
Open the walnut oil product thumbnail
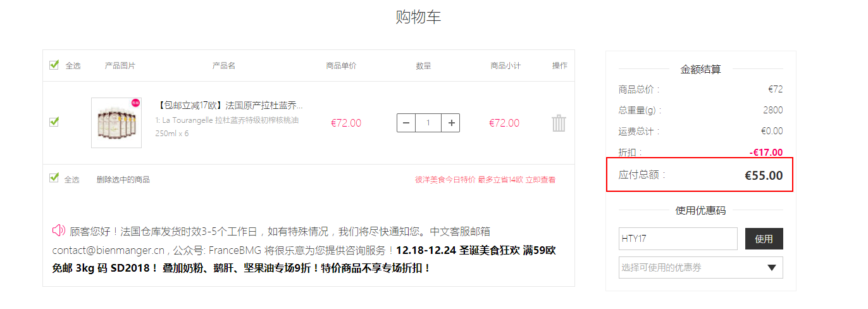click(x=116, y=123)
